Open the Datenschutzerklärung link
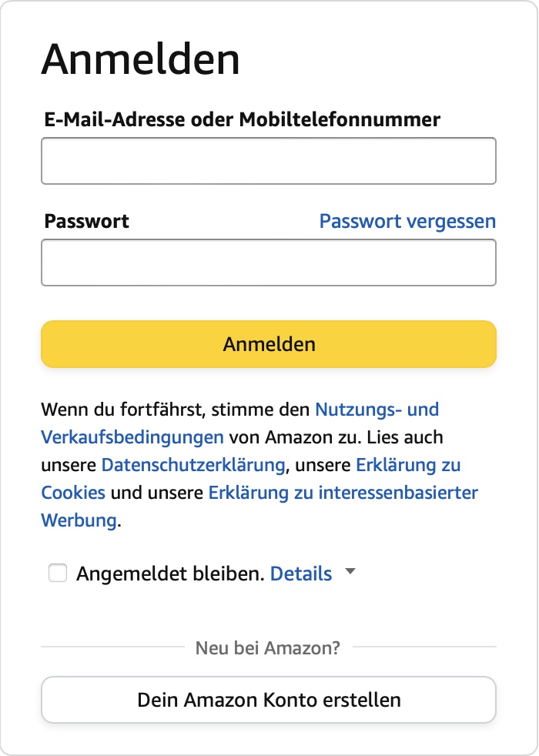This screenshot has width=539, height=756. [x=194, y=465]
